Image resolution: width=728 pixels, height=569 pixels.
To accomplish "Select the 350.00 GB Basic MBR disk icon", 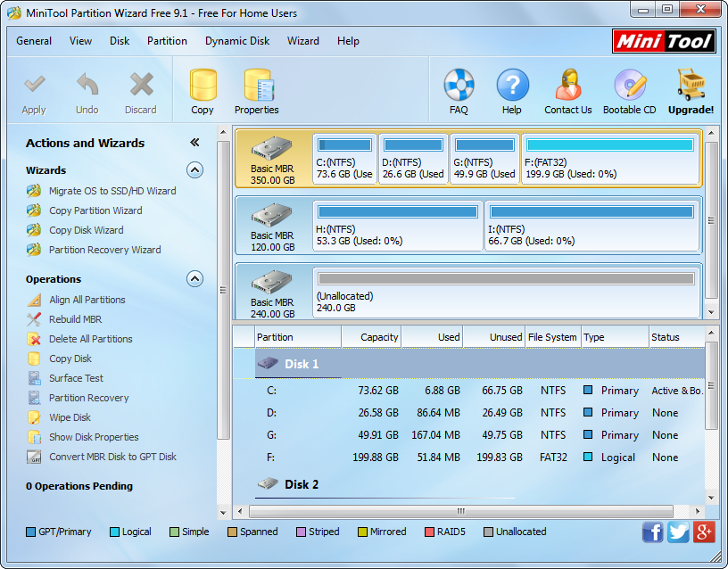I will 271,148.
